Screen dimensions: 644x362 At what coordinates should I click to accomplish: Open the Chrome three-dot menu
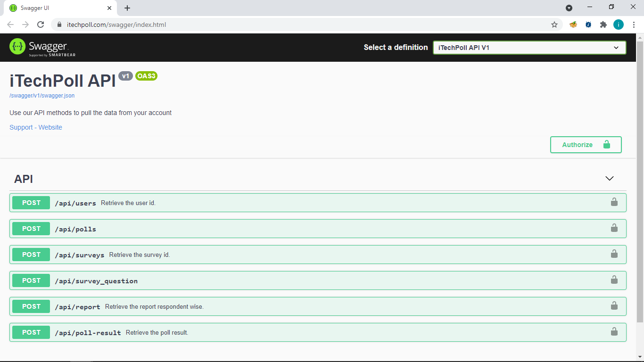point(633,25)
